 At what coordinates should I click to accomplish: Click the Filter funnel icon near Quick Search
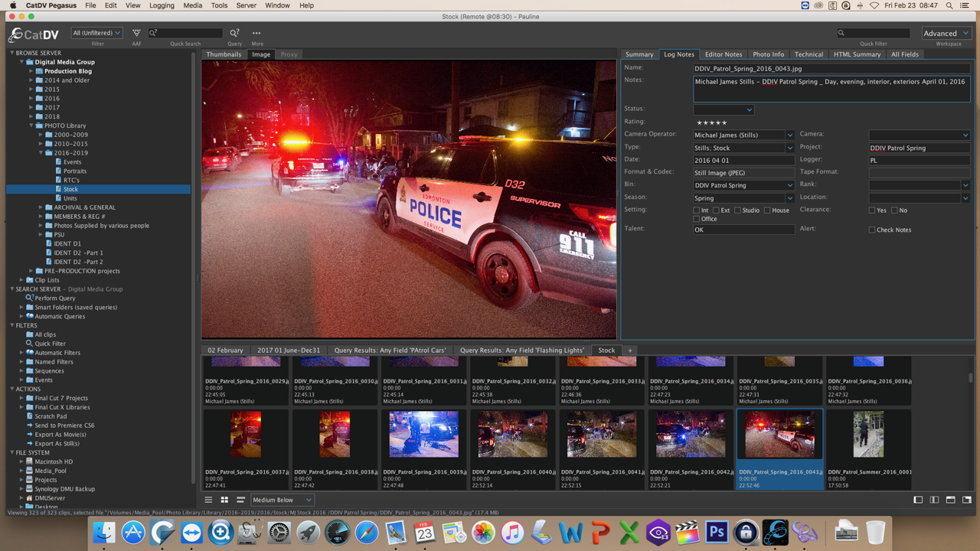click(x=136, y=33)
